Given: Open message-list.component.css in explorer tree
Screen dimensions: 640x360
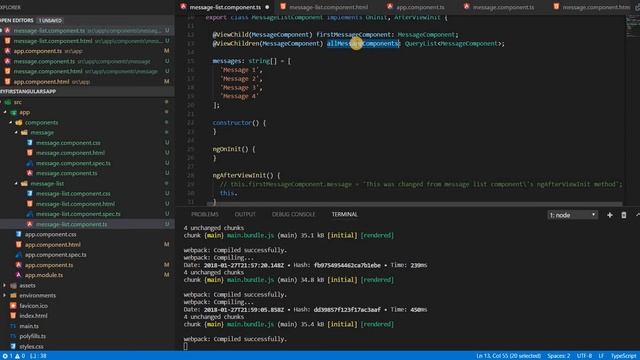Looking at the screenshot, I should [73, 194].
